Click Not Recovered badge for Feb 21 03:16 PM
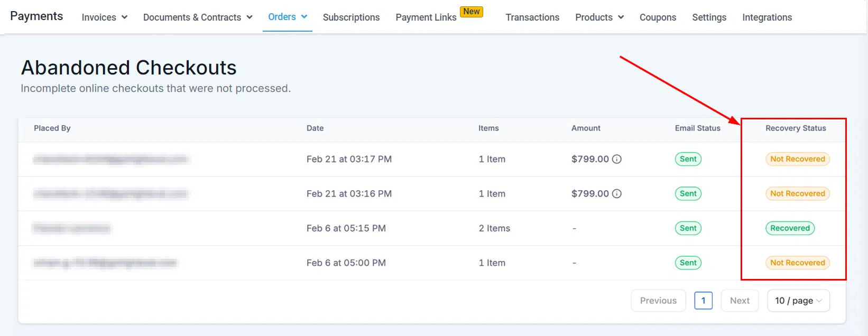Image resolution: width=868 pixels, height=336 pixels. click(798, 194)
